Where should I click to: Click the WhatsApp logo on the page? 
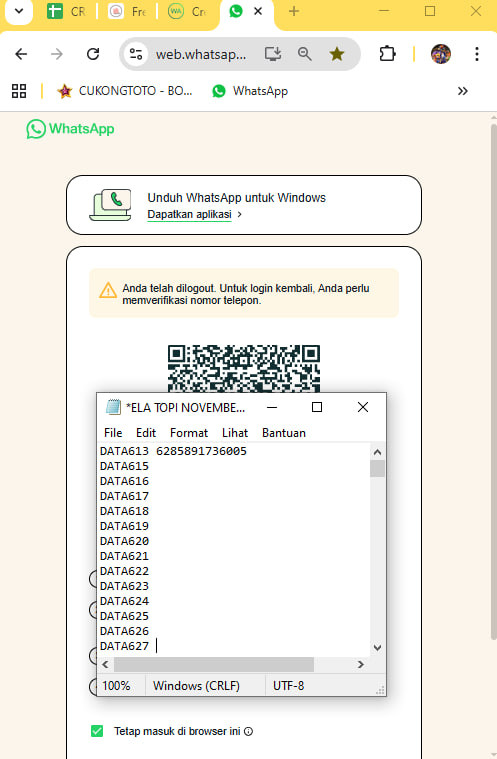click(x=71, y=129)
